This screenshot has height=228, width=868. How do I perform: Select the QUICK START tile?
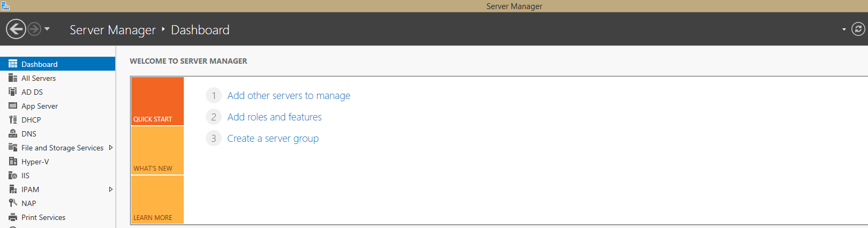point(158,101)
